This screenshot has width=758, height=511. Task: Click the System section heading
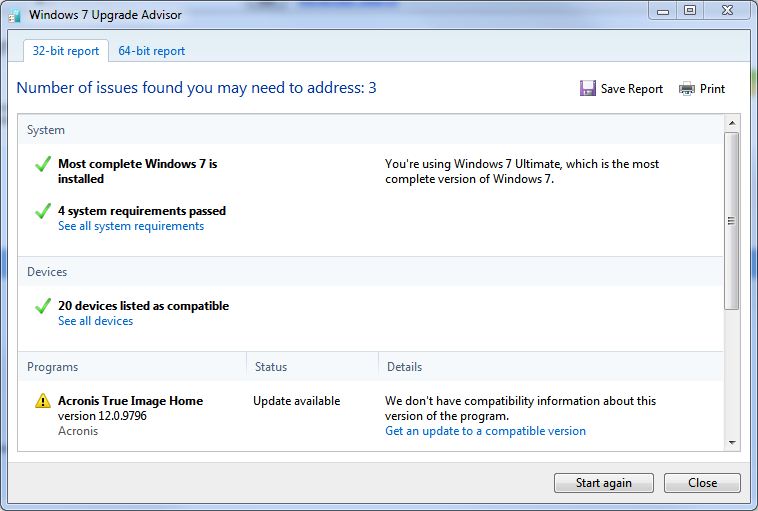(45, 130)
